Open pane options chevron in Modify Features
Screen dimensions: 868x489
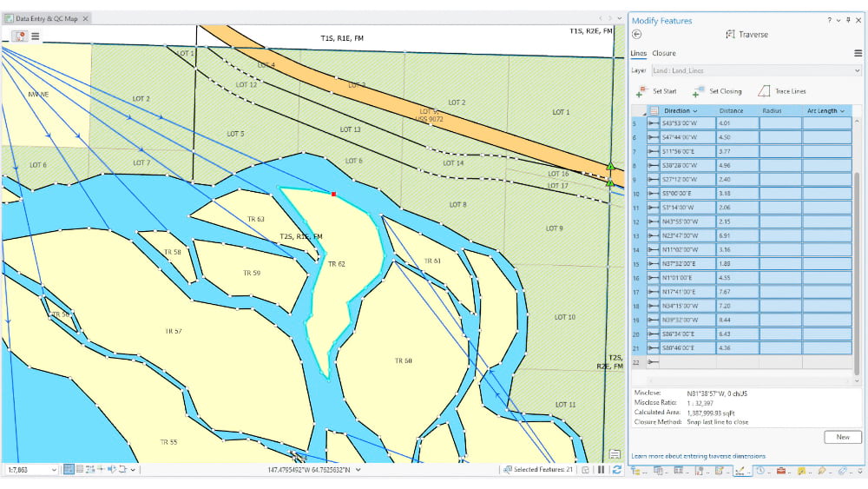click(838, 21)
